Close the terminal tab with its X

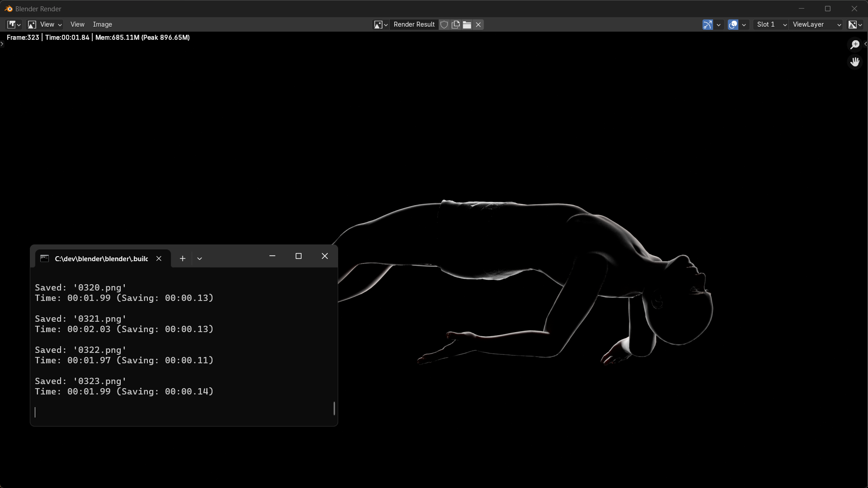click(x=159, y=258)
